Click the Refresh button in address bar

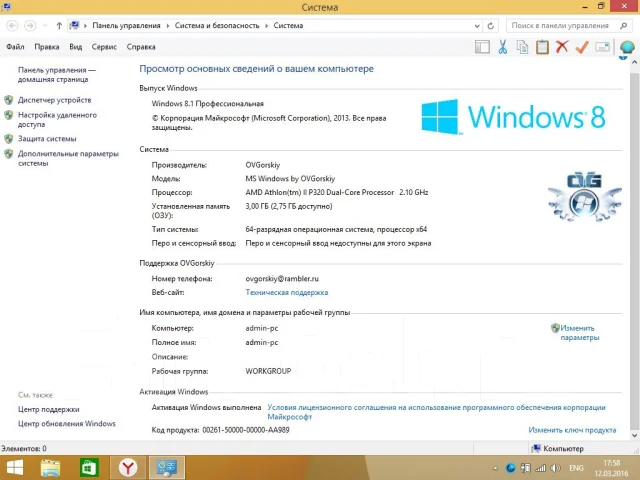coord(491,26)
